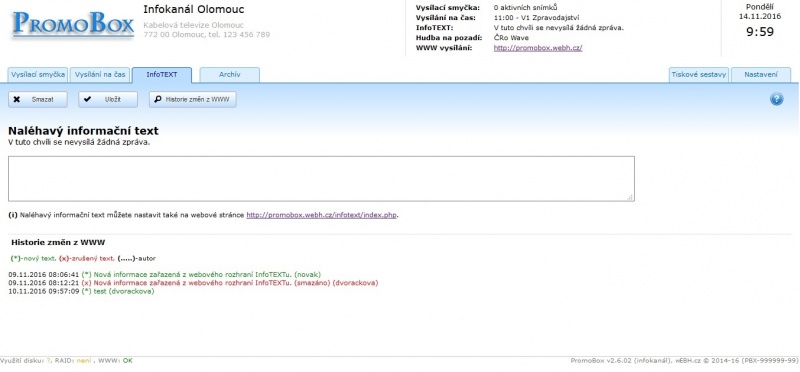Screen dimensions: 800x372
Task: Click the Infokanál Olomouc heading
Action: click(194, 9)
